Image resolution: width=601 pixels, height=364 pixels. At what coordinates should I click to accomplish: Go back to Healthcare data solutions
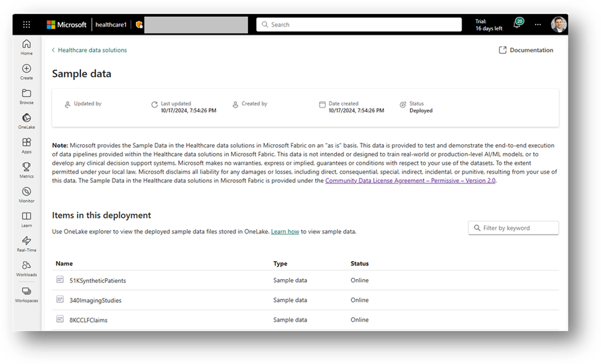(x=89, y=50)
